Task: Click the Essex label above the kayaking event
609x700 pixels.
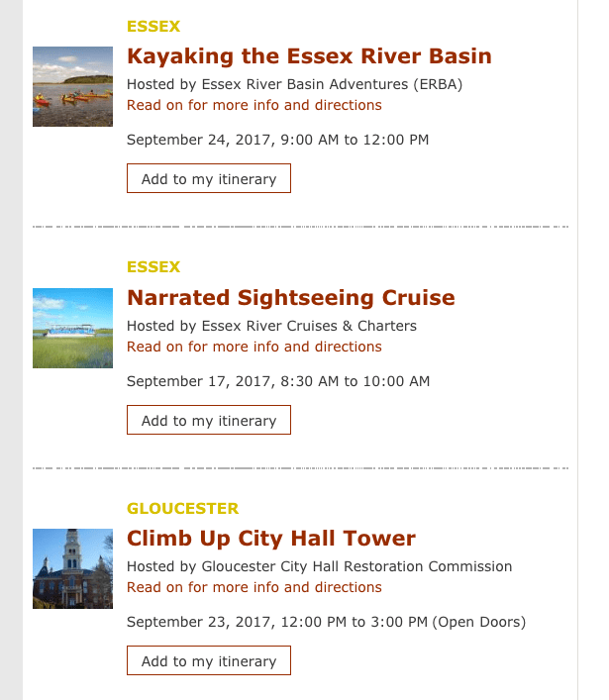Action: pyautogui.click(x=153, y=26)
